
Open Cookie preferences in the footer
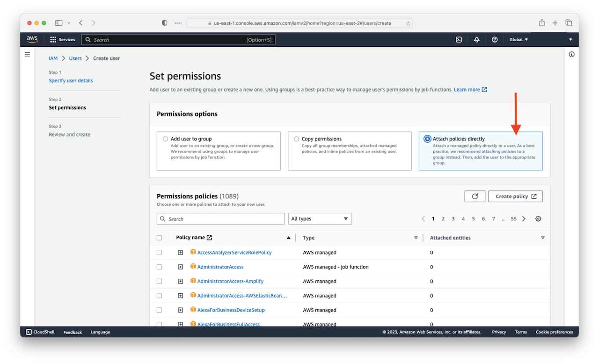pyautogui.click(x=554, y=332)
